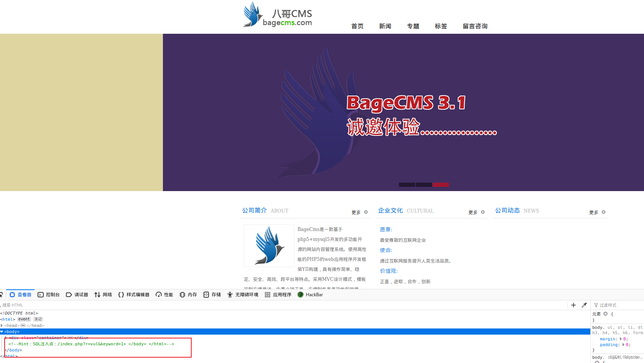Click the 更多 link beside 公司简介
The height and width of the screenshot is (363, 644).
tap(356, 212)
